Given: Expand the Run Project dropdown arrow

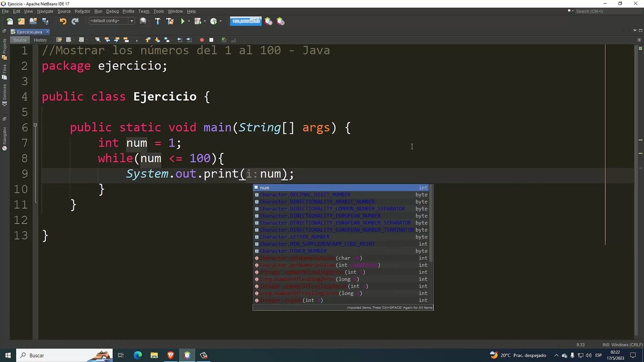Looking at the screenshot, I should [190, 21].
